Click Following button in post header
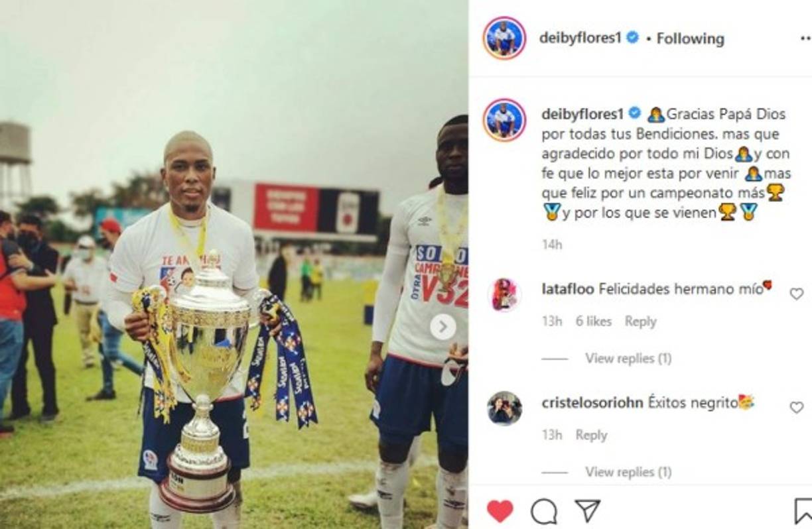This screenshot has height=529, width=812. pyautogui.click(x=690, y=38)
